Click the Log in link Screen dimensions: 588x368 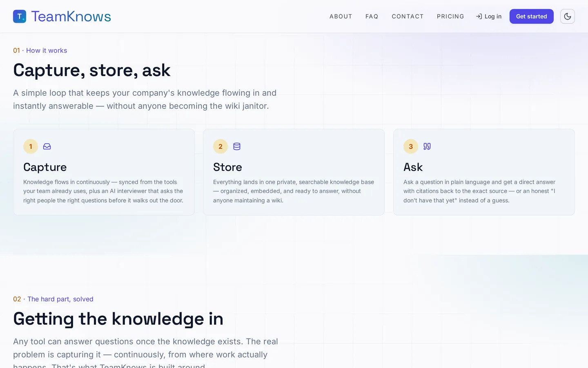[489, 16]
